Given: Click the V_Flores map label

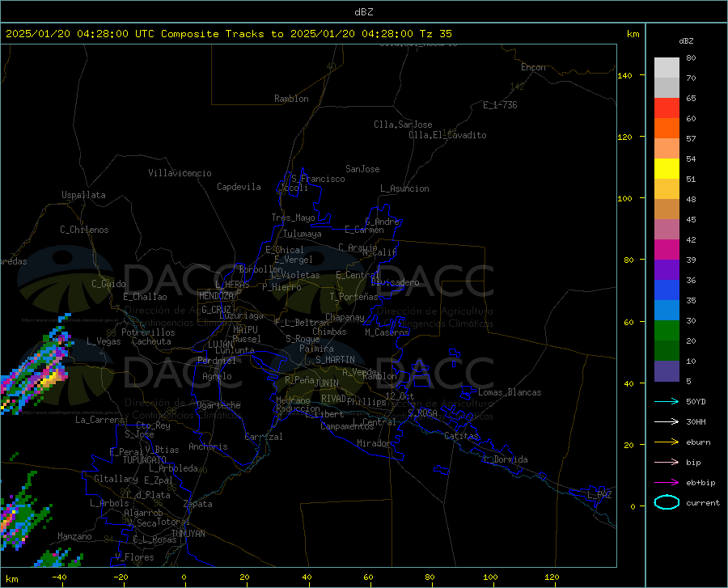Looking at the screenshot, I should [134, 557].
